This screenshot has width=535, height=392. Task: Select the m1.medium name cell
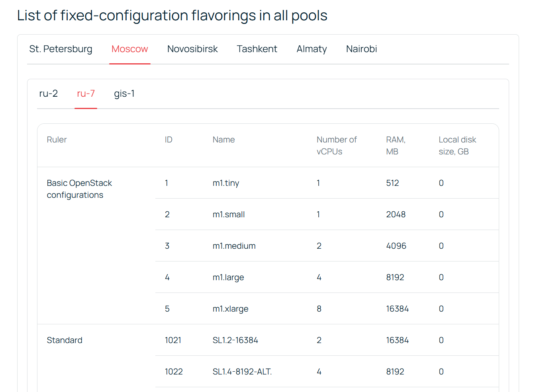click(234, 246)
